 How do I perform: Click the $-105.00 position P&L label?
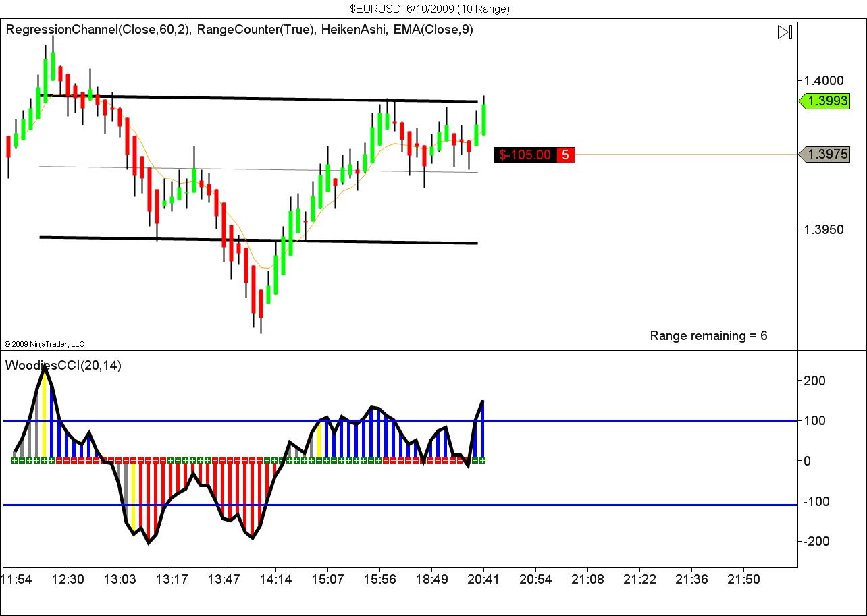tap(525, 155)
